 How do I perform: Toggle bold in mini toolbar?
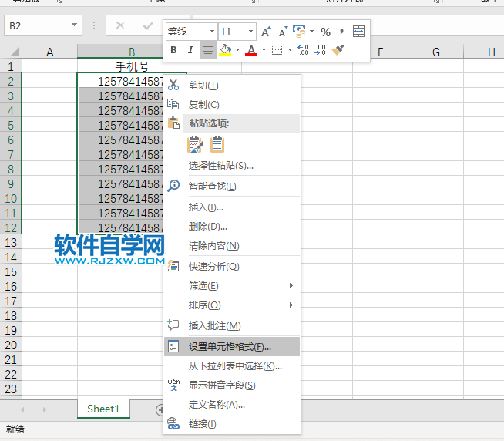[x=173, y=50]
